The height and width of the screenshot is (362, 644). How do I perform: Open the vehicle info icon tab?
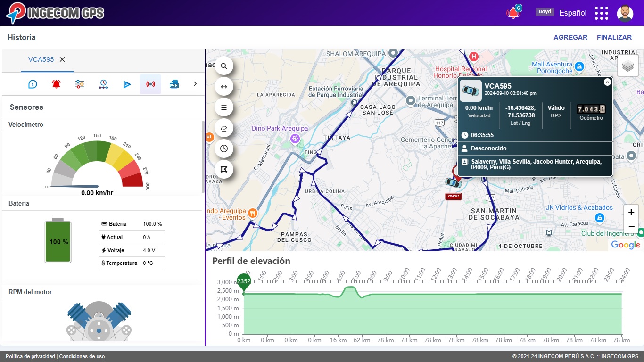click(33, 84)
